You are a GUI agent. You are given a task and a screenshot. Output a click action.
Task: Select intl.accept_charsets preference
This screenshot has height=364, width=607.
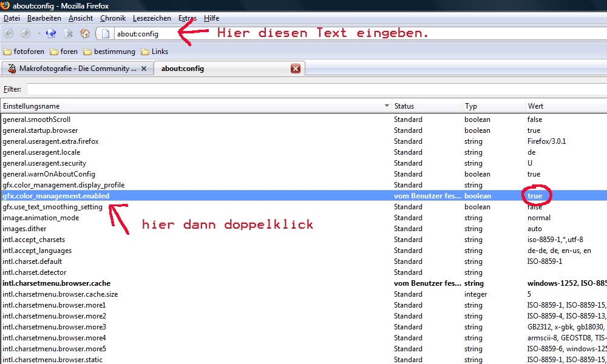304,240
